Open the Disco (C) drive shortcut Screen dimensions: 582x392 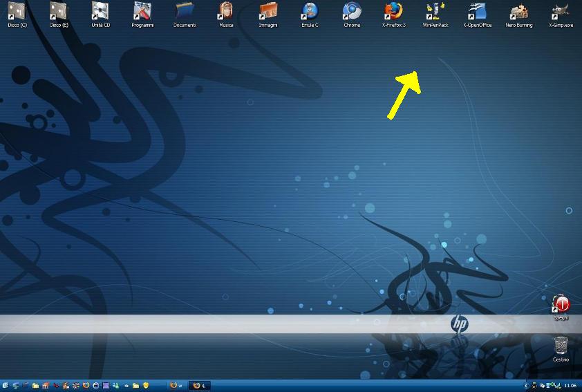17,12
